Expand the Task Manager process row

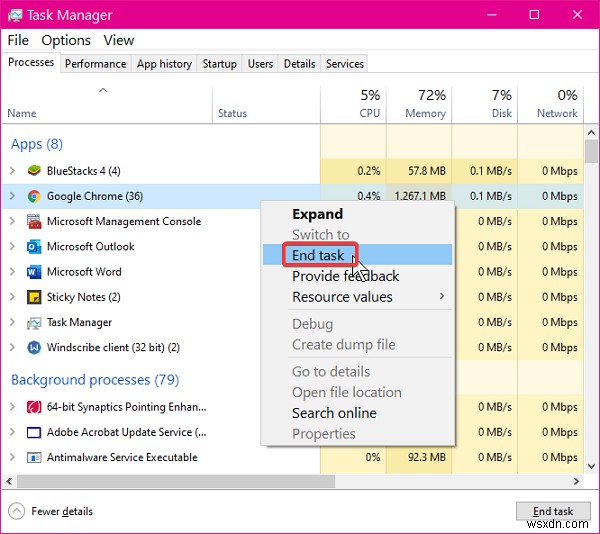pyautogui.click(x=12, y=322)
